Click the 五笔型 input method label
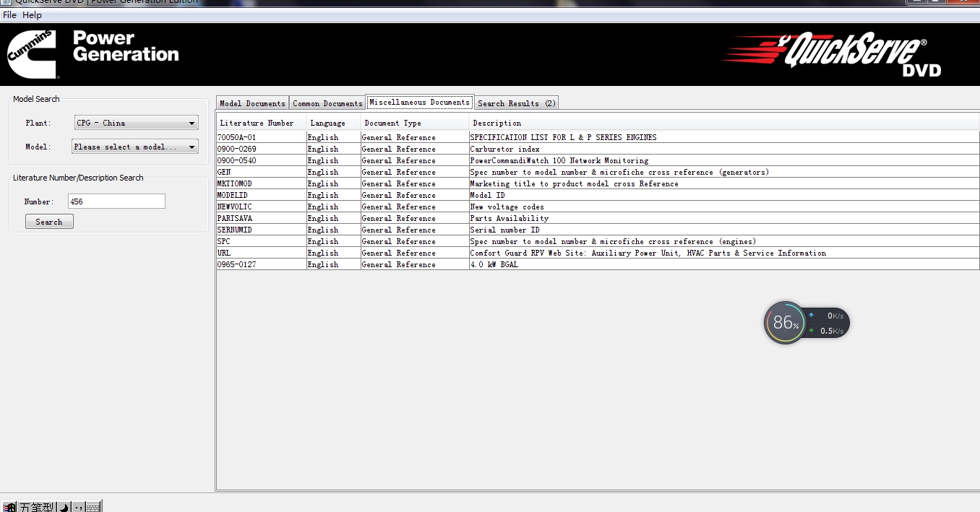This screenshot has width=980, height=512. click(36, 507)
